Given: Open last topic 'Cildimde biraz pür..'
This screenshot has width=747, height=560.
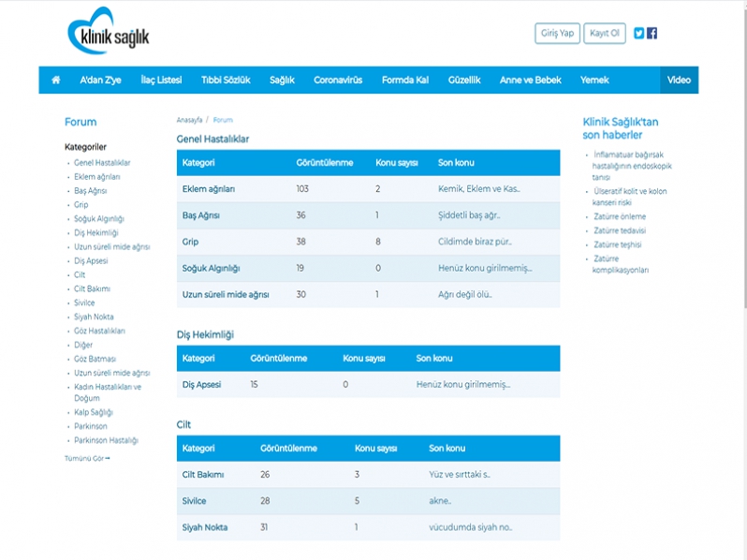Looking at the screenshot, I should pyautogui.click(x=475, y=242).
